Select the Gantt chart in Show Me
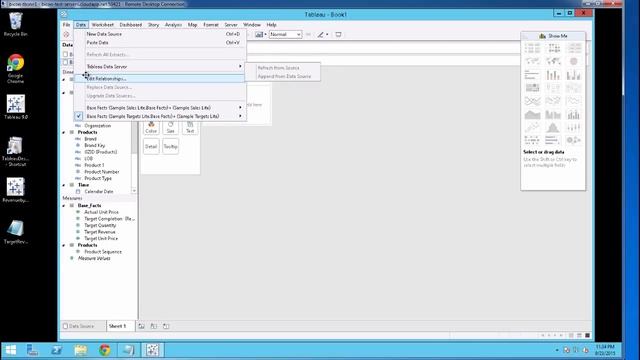 [x=532, y=140]
